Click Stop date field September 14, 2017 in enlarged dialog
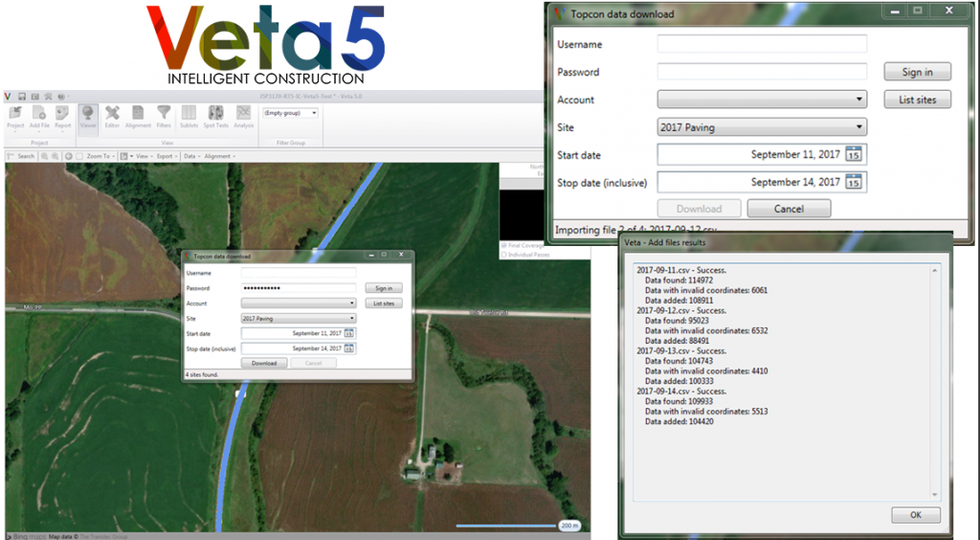 click(x=762, y=182)
